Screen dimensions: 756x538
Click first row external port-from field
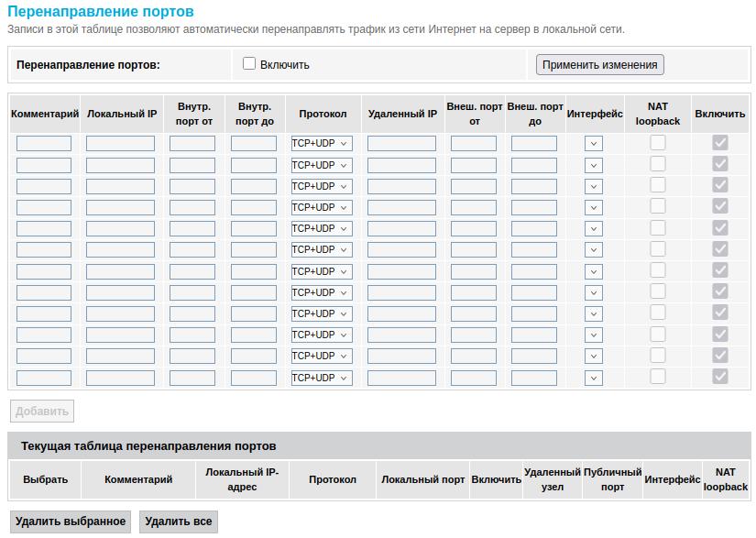[474, 143]
